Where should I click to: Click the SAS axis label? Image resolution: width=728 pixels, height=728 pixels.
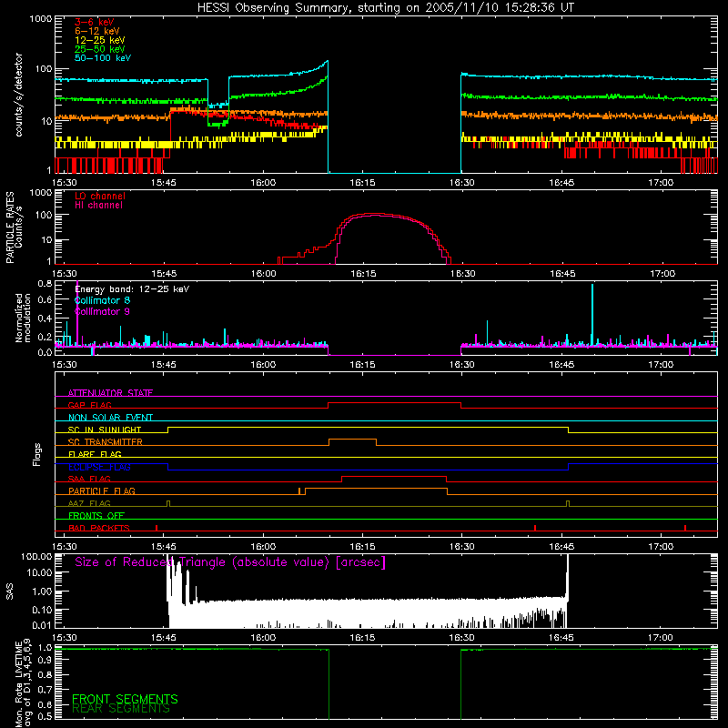pos(10,591)
